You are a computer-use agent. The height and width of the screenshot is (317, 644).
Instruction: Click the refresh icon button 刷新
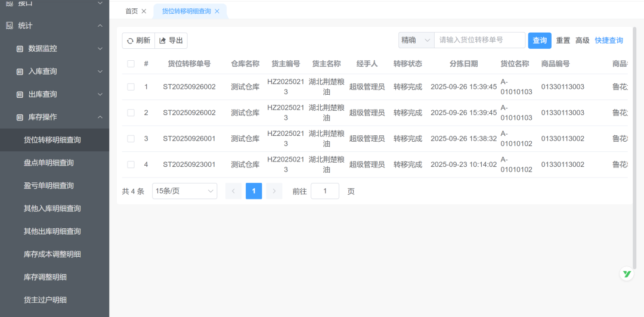[x=138, y=41]
